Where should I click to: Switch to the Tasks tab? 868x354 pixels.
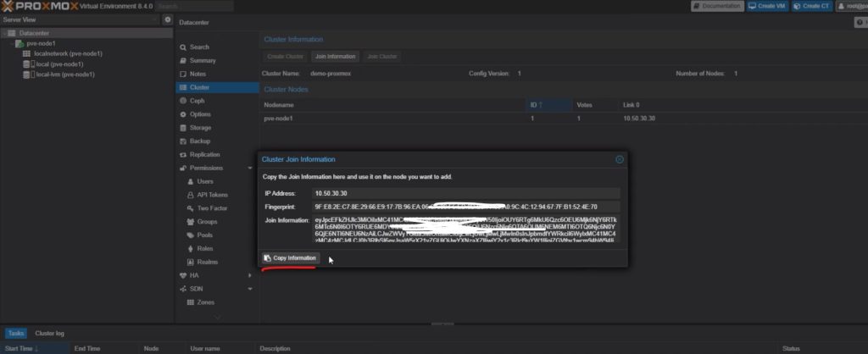pyautogui.click(x=16, y=334)
